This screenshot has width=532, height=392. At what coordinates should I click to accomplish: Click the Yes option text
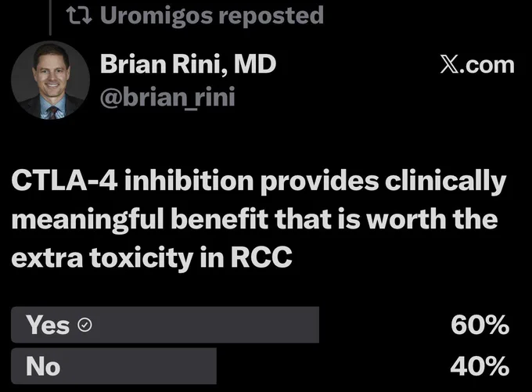click(x=48, y=325)
